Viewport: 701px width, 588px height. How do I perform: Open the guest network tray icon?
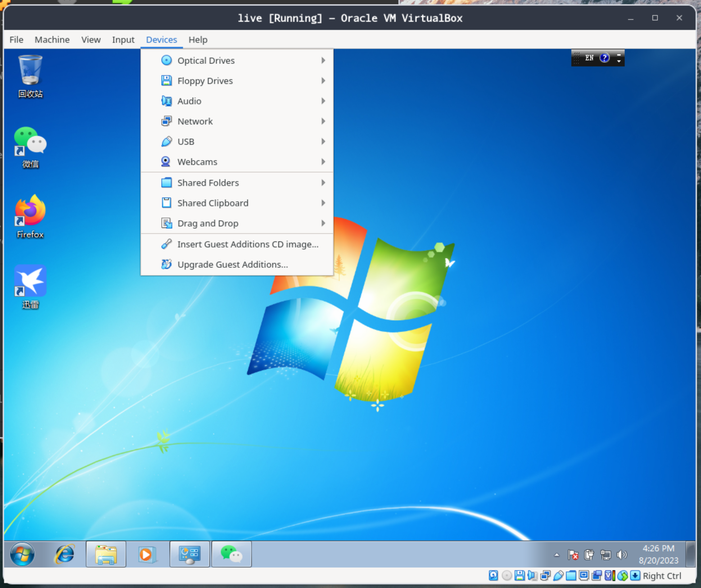pos(606,555)
